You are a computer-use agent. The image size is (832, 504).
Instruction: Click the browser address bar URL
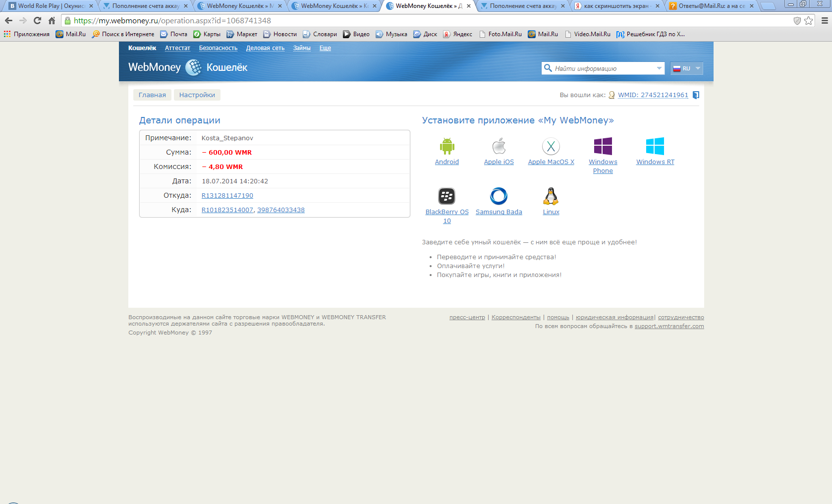tap(172, 21)
